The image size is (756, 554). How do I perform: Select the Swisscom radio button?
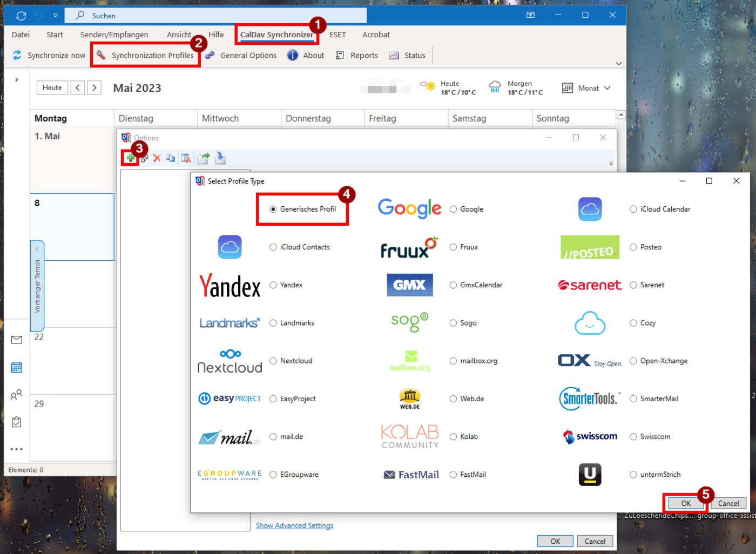(x=633, y=436)
